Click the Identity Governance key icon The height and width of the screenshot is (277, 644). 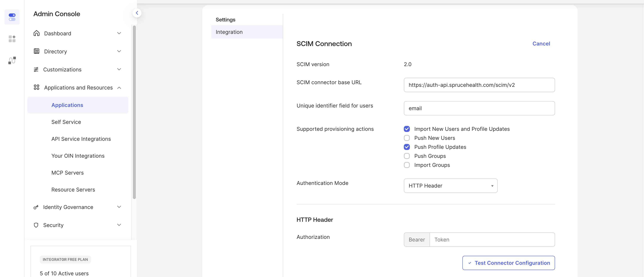click(x=36, y=207)
